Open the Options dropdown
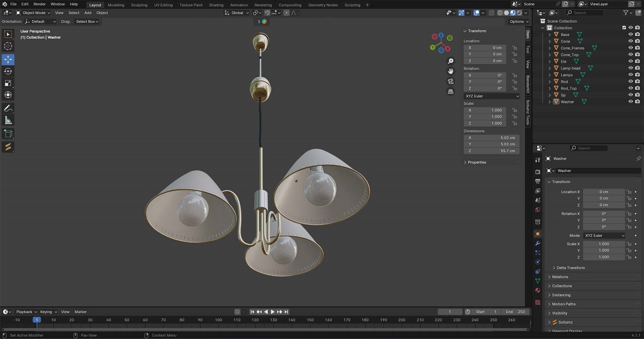The image size is (644, 339). point(519,22)
